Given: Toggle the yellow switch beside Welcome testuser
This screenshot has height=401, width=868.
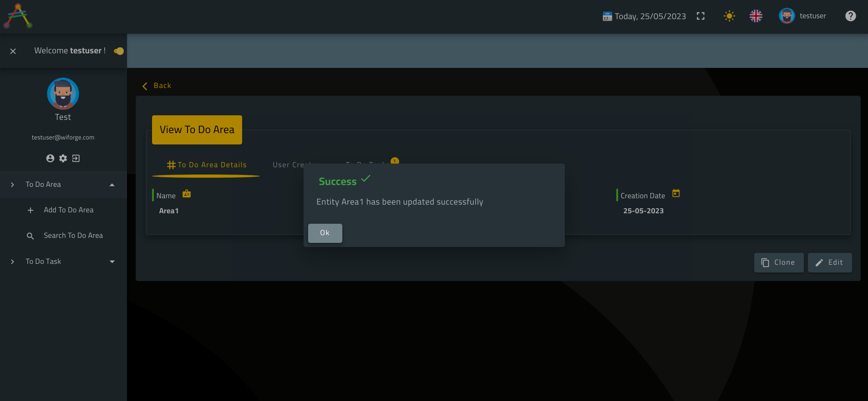Looking at the screenshot, I should coord(119,51).
